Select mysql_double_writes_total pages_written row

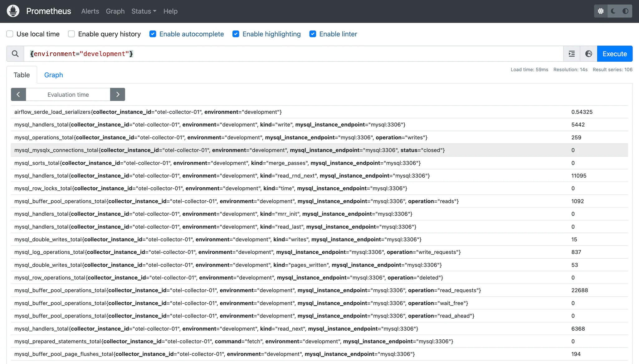pyautogui.click(x=319, y=265)
